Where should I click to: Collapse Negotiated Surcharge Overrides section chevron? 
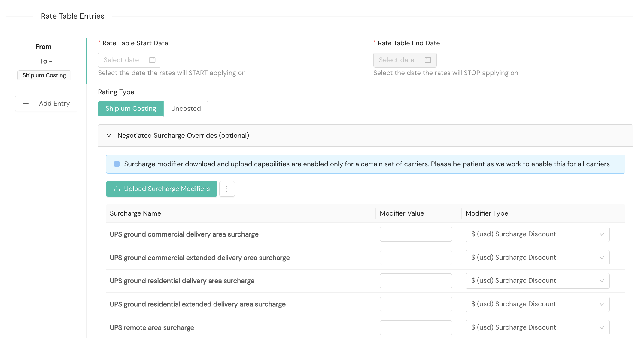109,136
